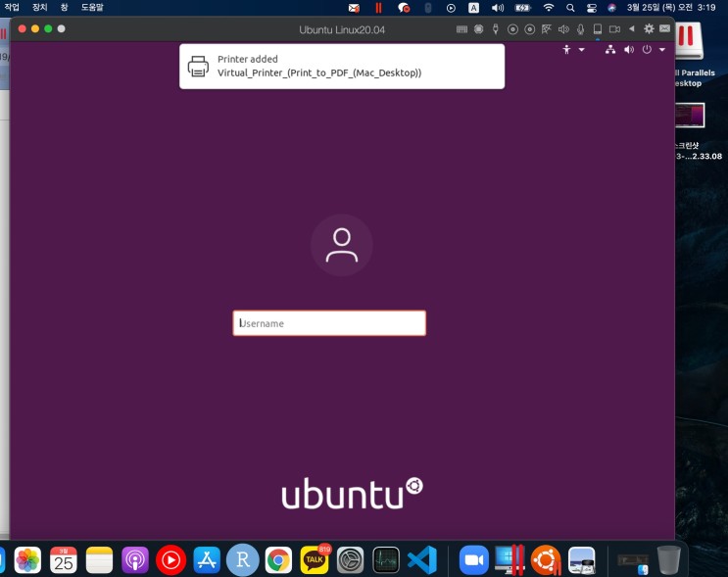The width and height of the screenshot is (728, 577).
Task: Open YouTube Music in the Dock
Action: (x=170, y=559)
